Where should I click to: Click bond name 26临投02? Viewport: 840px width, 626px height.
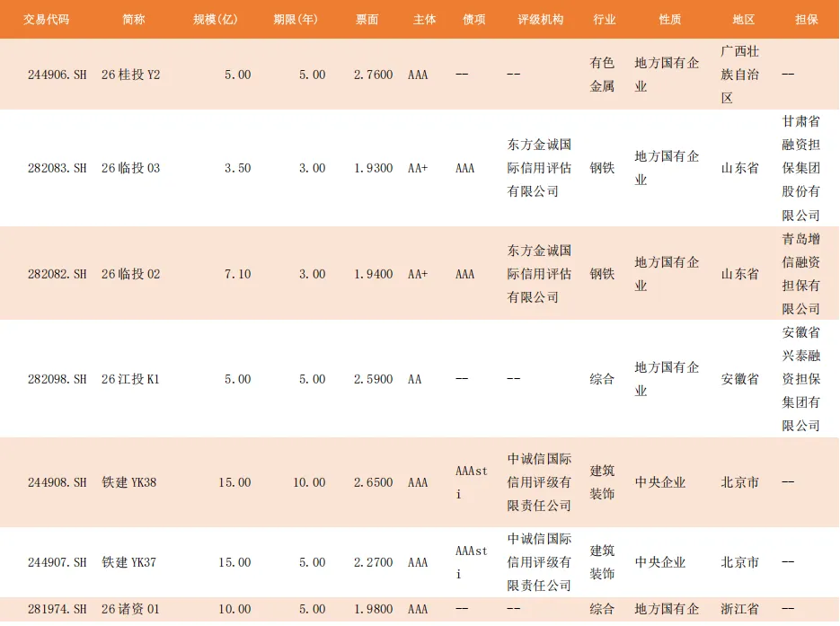click(130, 274)
